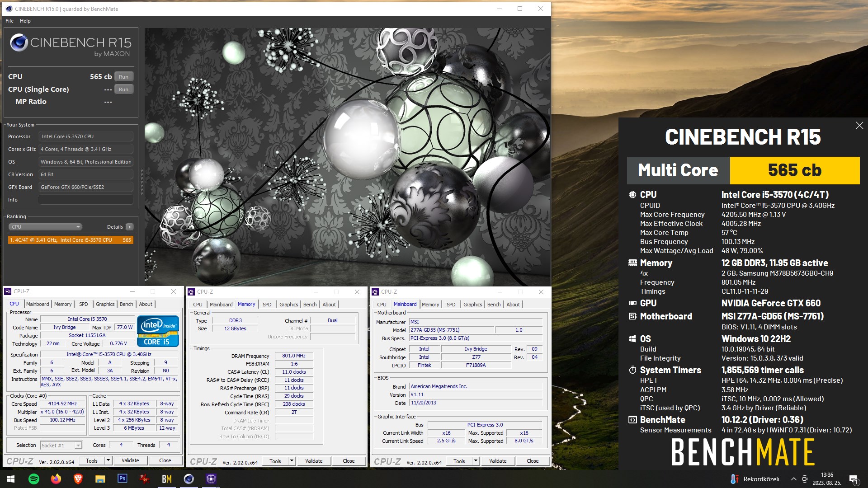868x488 pixels.
Task: Click Close button in Memory CPU-Z window
Action: click(349, 461)
